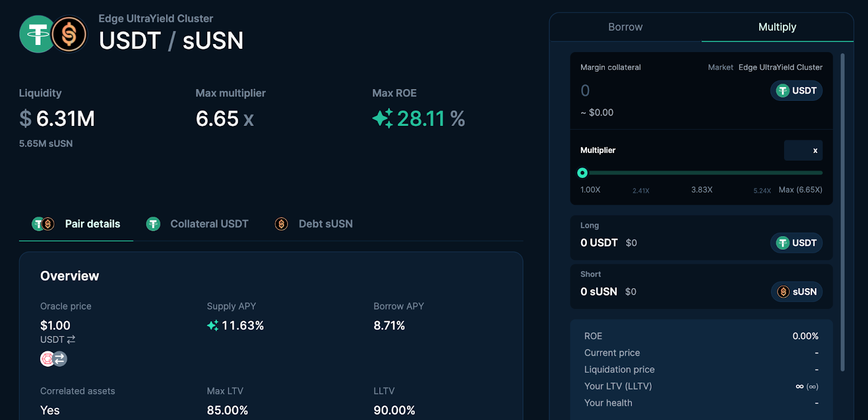Swap the oracle price denomination arrows next to USDT

click(x=71, y=340)
